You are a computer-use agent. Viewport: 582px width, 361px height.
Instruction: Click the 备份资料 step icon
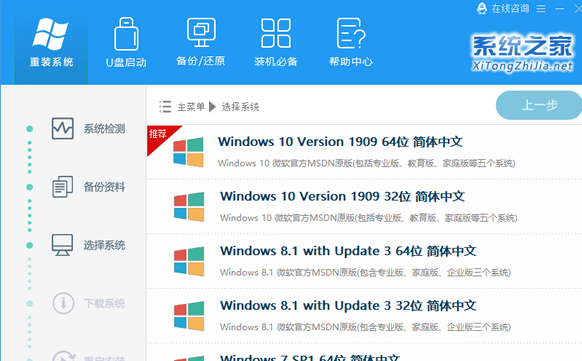point(62,187)
